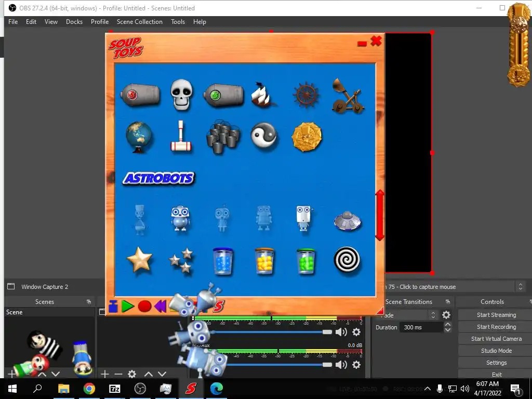The height and width of the screenshot is (399, 532).
Task: Mute the upper audio mixer channel
Action: (341, 332)
